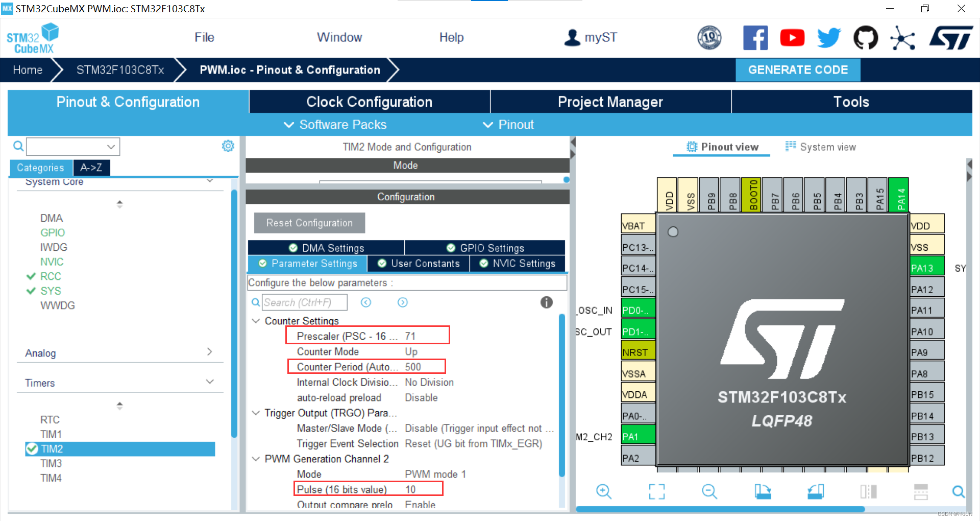Open the categories settings gear
This screenshot has height=521, width=980.
click(228, 146)
